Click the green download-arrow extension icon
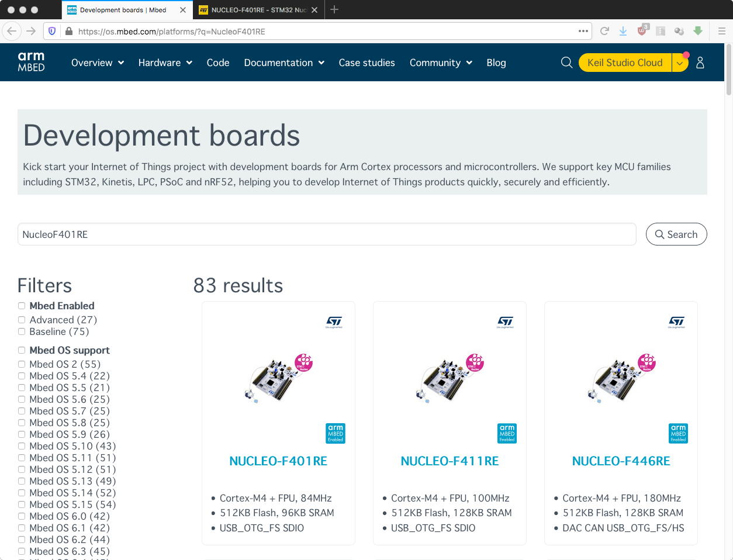 (x=698, y=31)
